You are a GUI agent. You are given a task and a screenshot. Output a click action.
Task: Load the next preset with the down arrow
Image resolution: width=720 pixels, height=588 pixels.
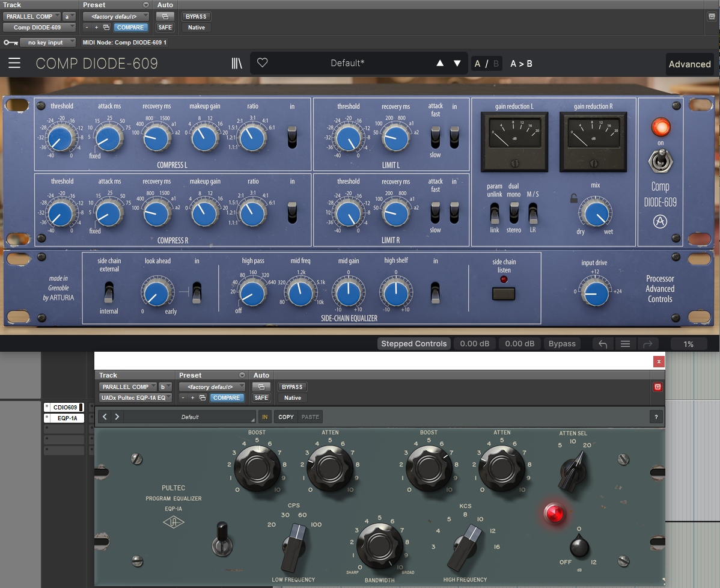(x=457, y=63)
